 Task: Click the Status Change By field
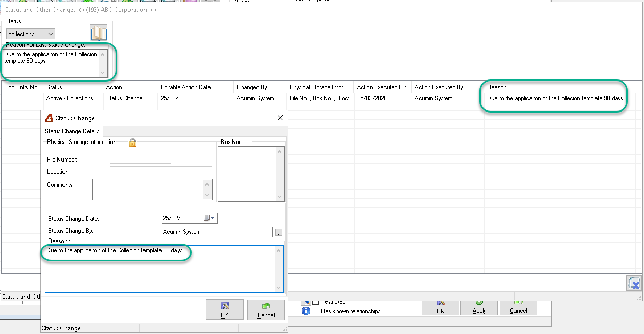click(x=217, y=232)
